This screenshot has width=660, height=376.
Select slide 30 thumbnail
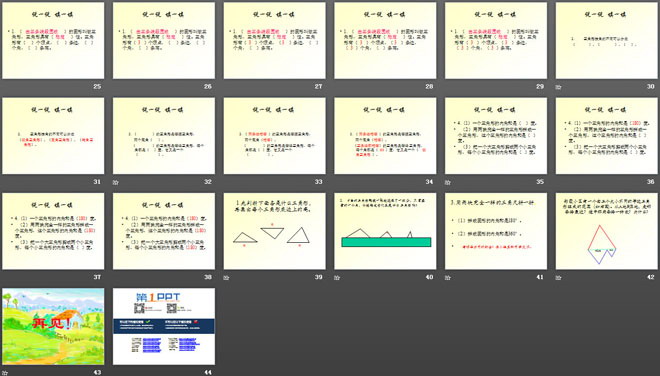pos(607,40)
